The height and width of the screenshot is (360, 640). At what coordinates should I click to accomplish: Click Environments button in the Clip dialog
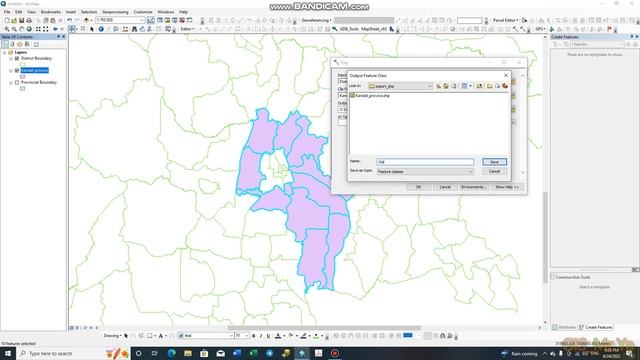(x=473, y=187)
